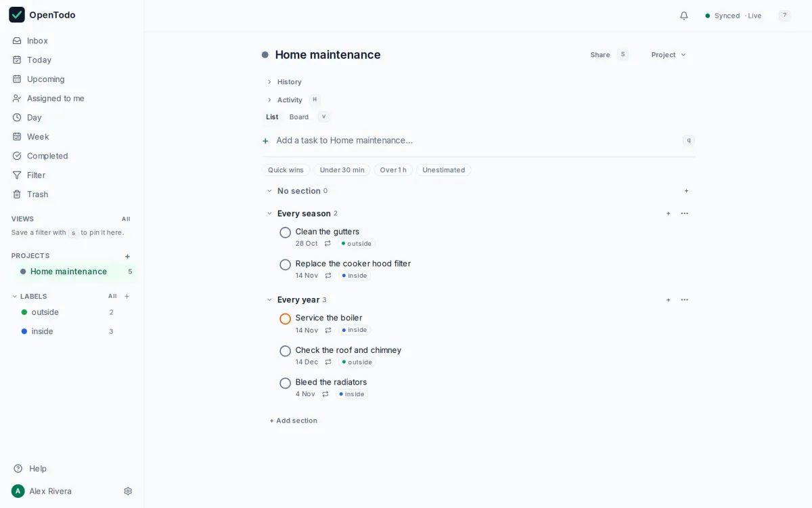812x508 pixels.
Task: Open the Week view
Action: [x=72, y=137]
